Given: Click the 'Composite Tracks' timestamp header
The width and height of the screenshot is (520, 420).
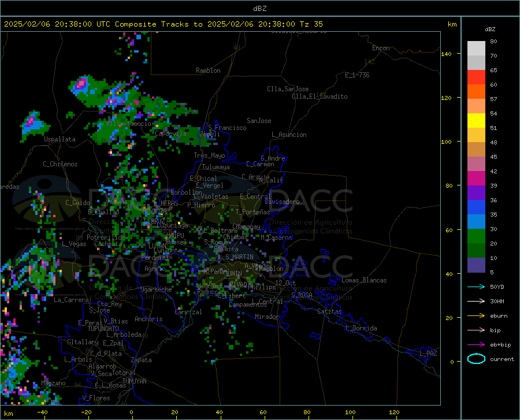Looking at the screenshot, I should pos(164,24).
